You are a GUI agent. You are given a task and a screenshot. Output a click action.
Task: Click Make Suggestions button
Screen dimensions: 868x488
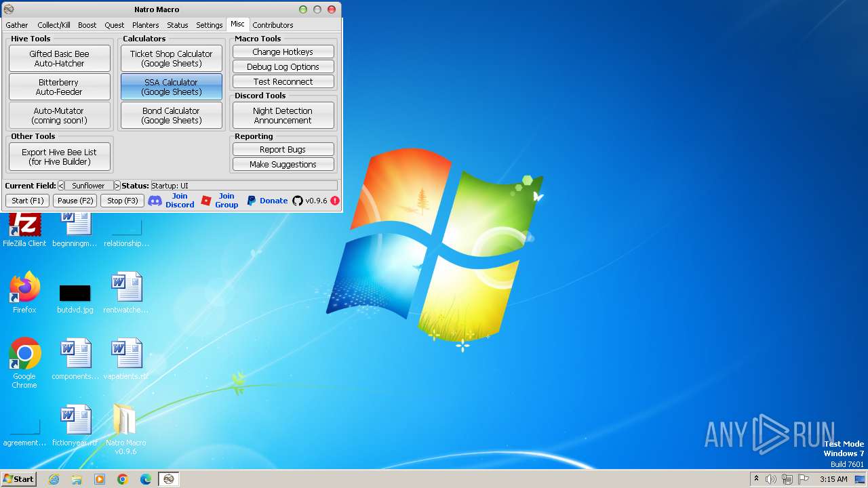[283, 165]
